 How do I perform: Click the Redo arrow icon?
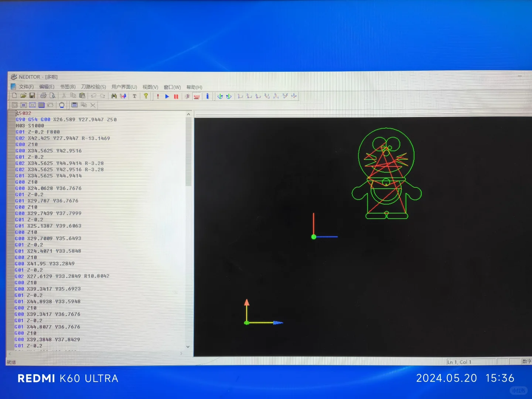[103, 96]
